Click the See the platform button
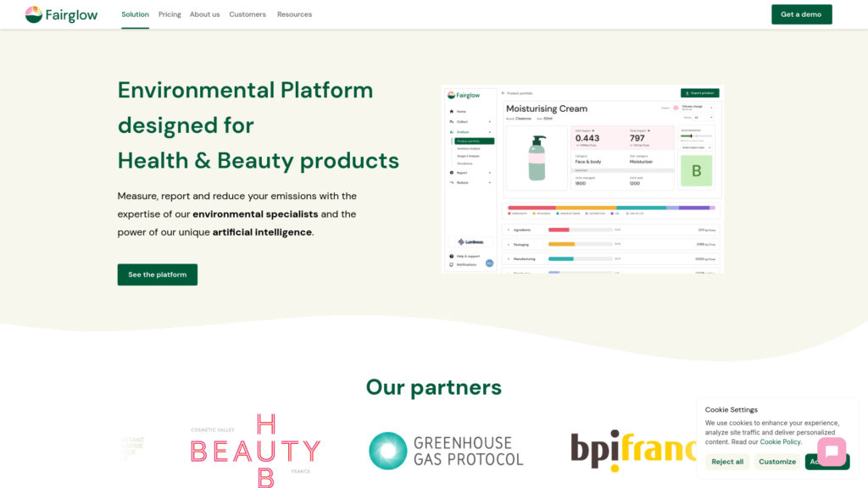868x488 pixels. [x=157, y=274]
